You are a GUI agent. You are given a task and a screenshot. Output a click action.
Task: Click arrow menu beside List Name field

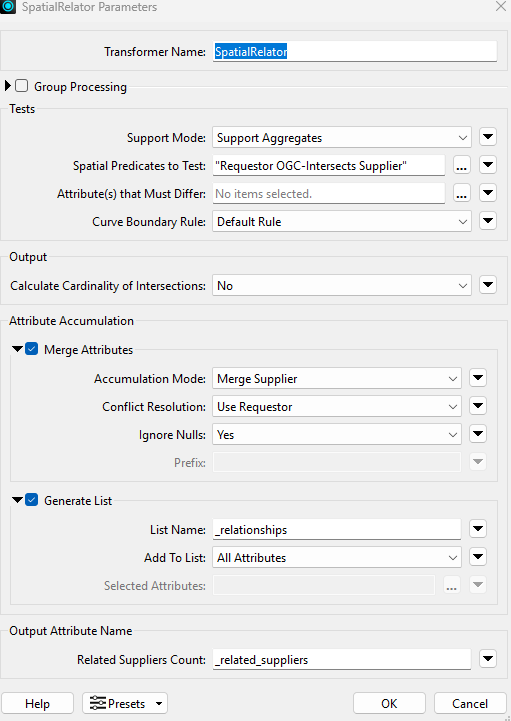click(x=478, y=529)
